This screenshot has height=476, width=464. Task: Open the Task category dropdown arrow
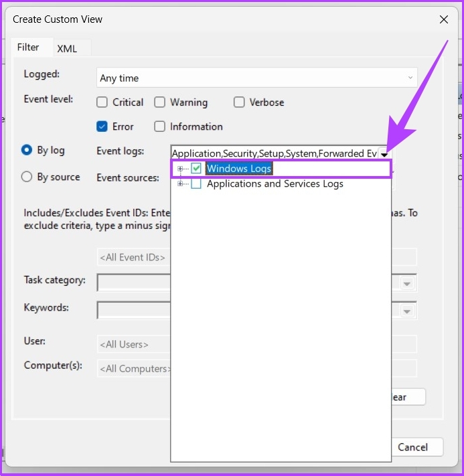click(x=407, y=284)
